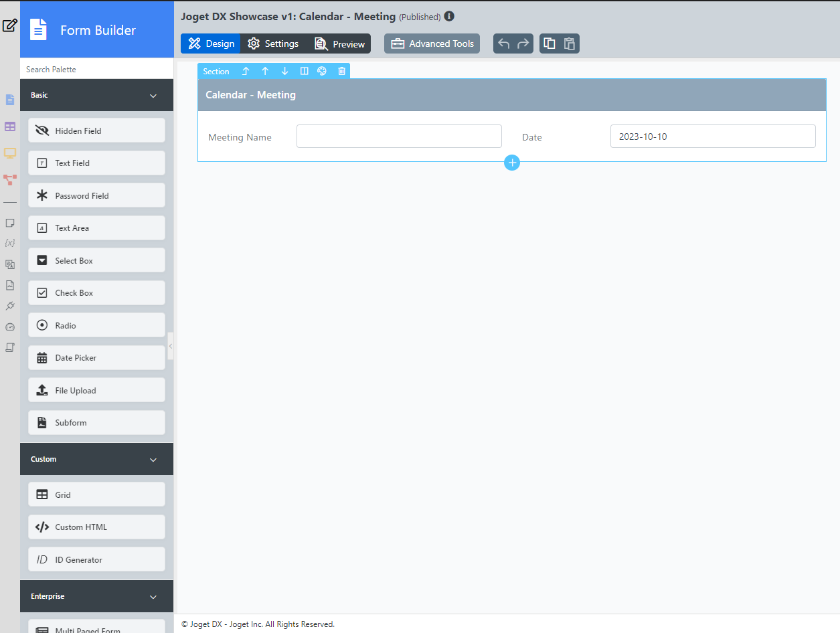This screenshot has height=633, width=840.
Task: Click the Meeting Name text field
Action: (399, 136)
